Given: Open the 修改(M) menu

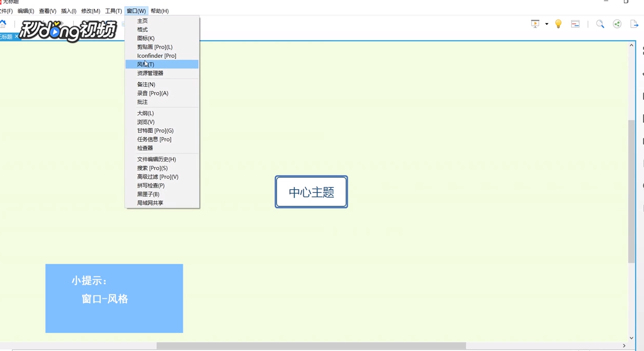Looking at the screenshot, I should [90, 11].
